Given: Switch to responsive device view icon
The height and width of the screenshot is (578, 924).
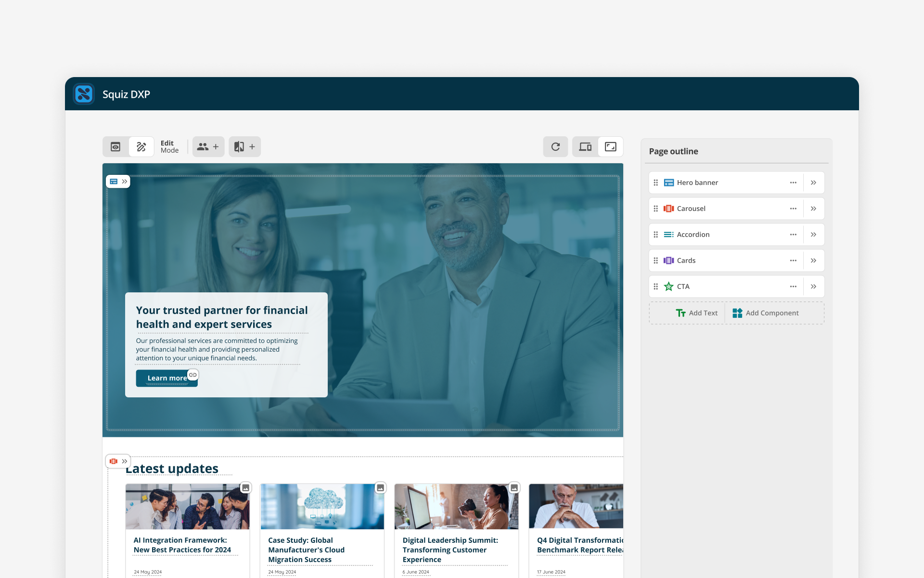Looking at the screenshot, I should [585, 147].
